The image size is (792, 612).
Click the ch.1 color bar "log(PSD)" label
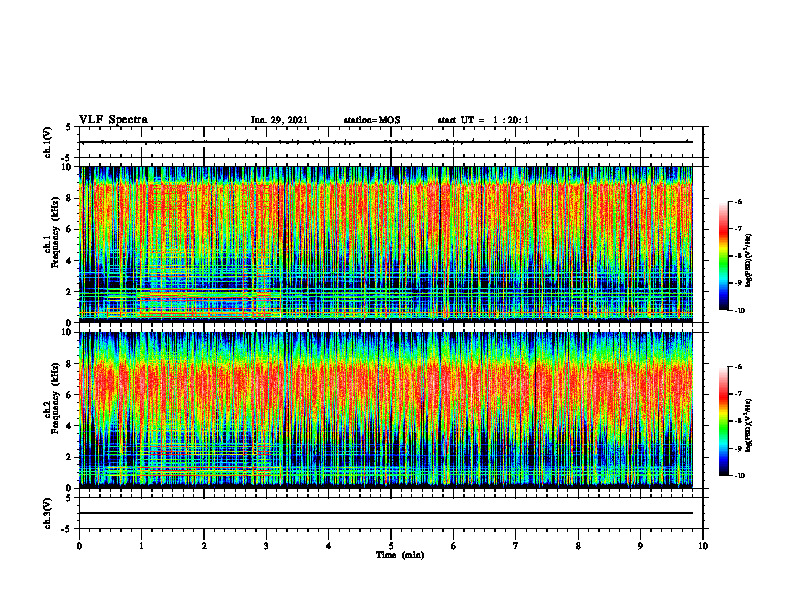tap(748, 261)
